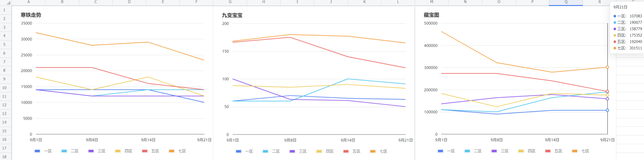Select column M header
Viewport: 644px width, 160px height.
(x=432, y=2)
